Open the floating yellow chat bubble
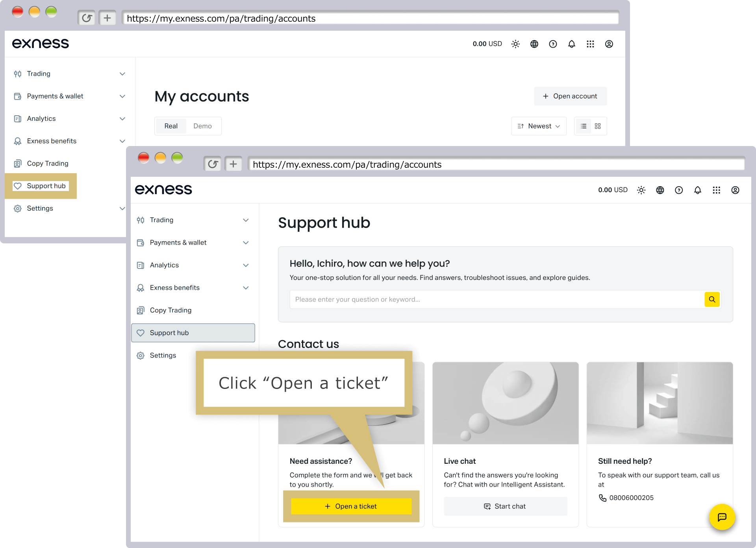 pyautogui.click(x=722, y=517)
